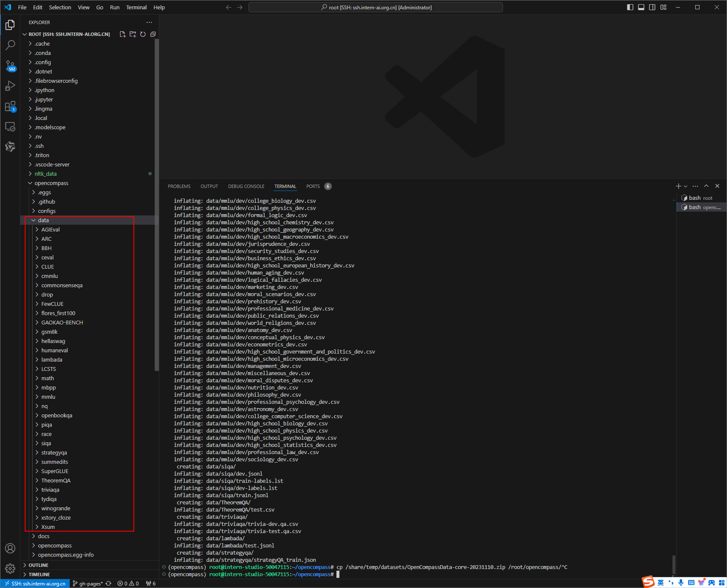Click SSH remote indicator in status bar

pos(36,584)
